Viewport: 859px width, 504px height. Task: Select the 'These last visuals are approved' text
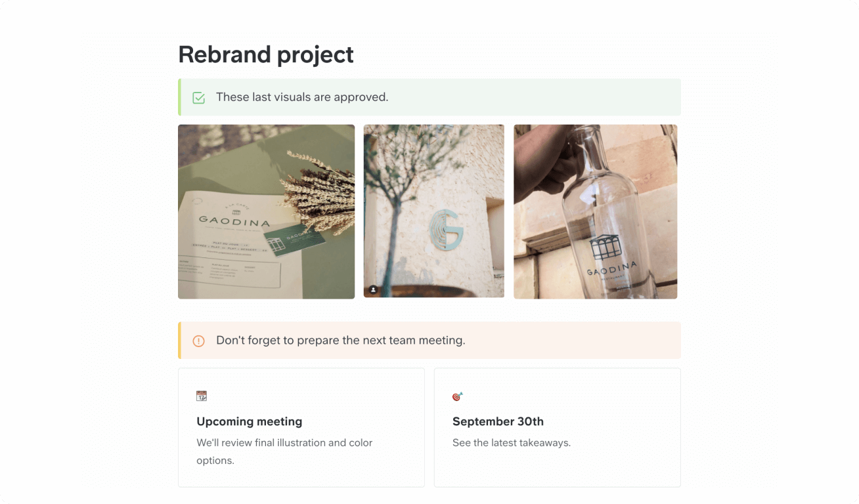(x=302, y=97)
